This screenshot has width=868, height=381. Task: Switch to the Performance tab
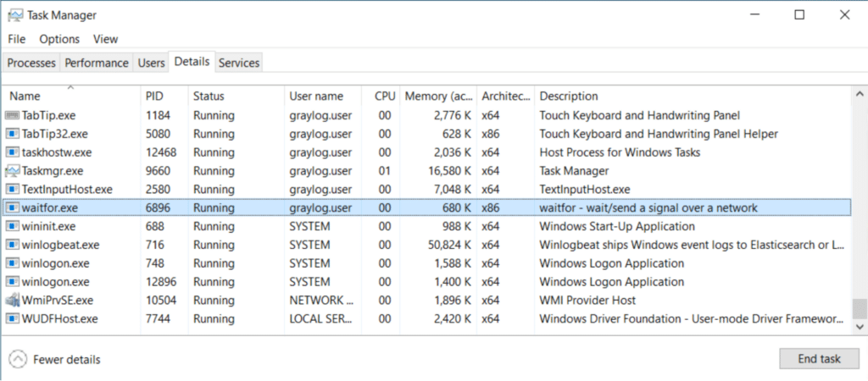(97, 63)
